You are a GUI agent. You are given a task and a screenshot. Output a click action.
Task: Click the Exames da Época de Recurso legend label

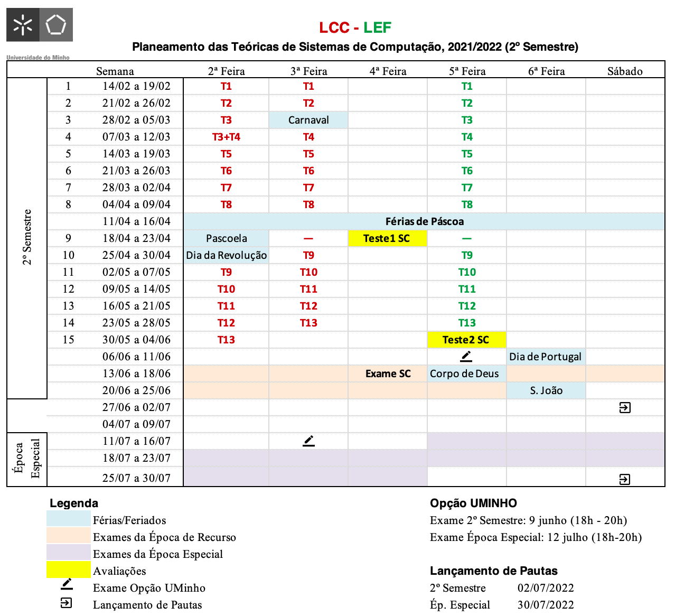coord(164,537)
